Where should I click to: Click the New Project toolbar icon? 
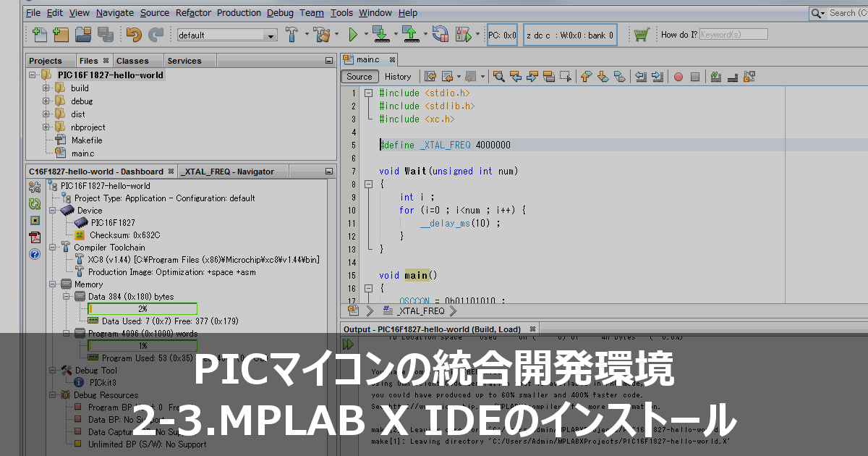click(x=61, y=34)
